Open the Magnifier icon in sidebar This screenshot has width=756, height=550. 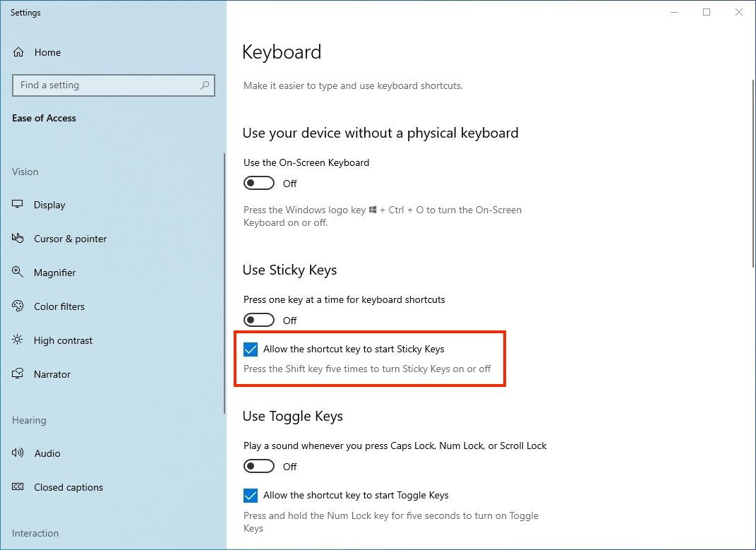coord(18,272)
